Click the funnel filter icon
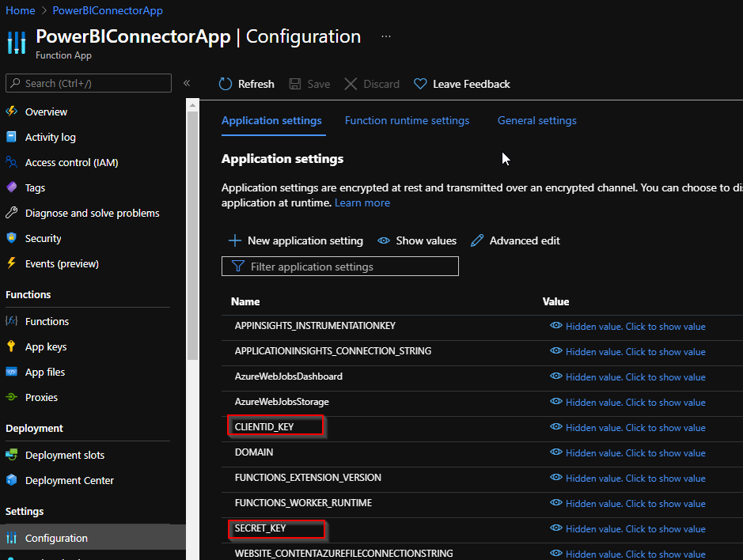743x560 pixels. point(238,267)
